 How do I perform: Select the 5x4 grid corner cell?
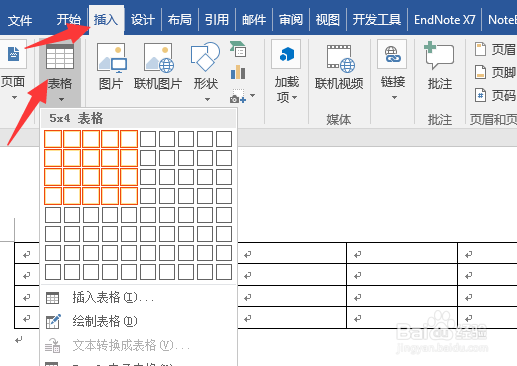129,196
